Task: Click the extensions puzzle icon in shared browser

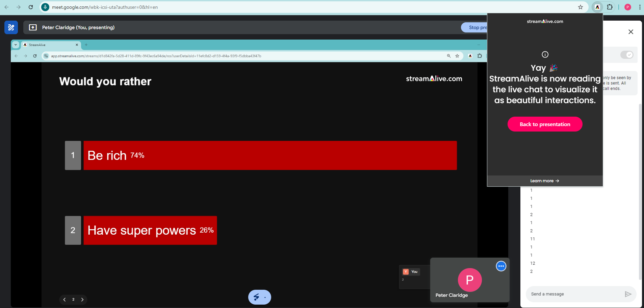Action: pyautogui.click(x=480, y=56)
